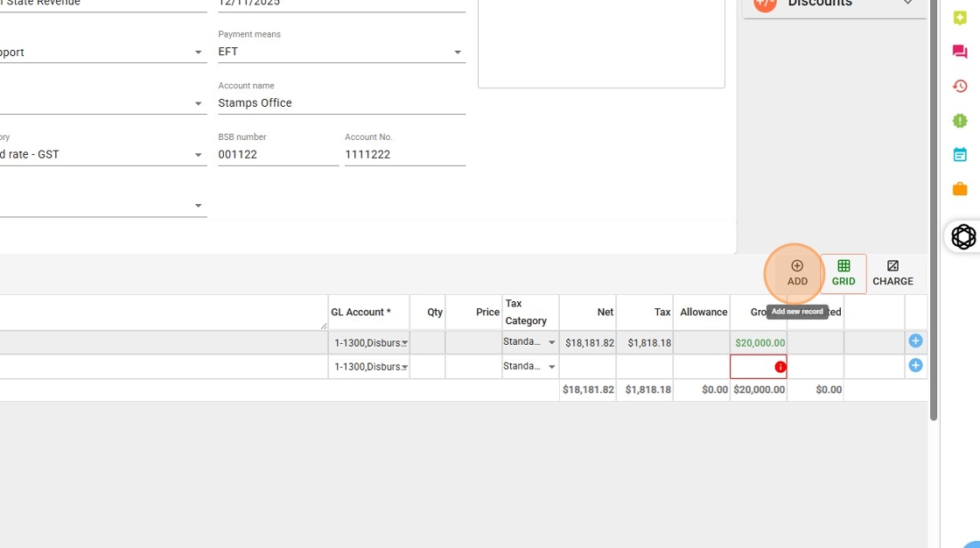This screenshot has height=548, width=980.
Task: Click the blue plus icon on first row
Action: tap(915, 341)
